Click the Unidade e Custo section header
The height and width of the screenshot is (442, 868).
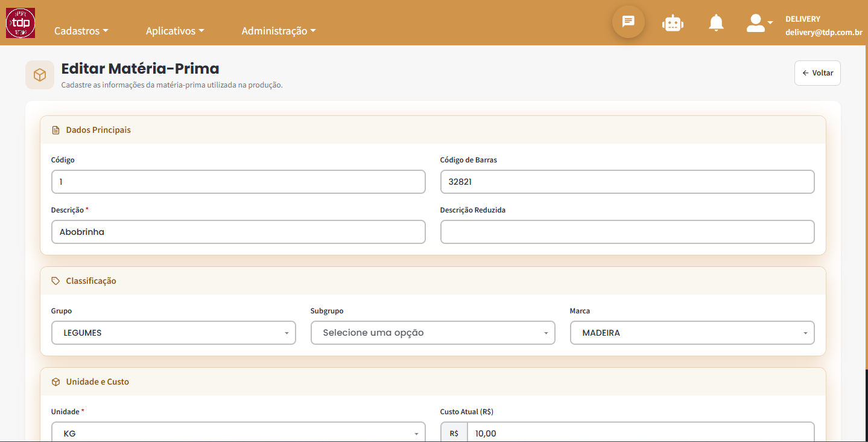pyautogui.click(x=433, y=382)
